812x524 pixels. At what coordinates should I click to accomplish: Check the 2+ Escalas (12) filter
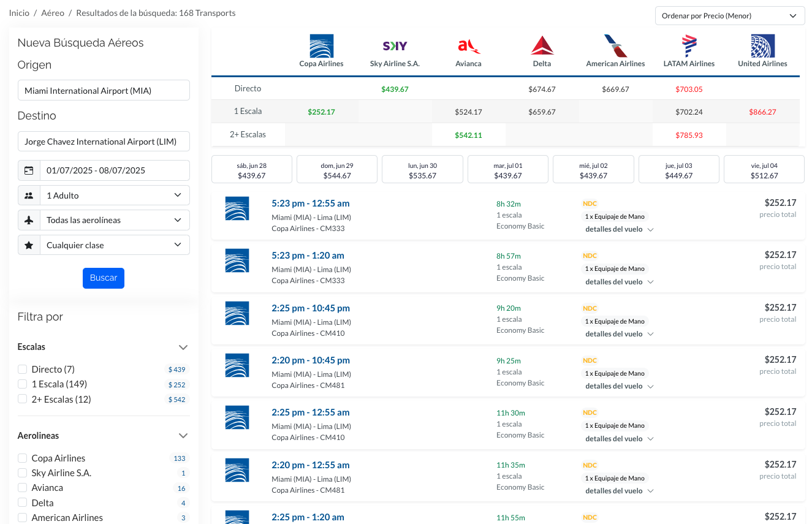point(23,399)
